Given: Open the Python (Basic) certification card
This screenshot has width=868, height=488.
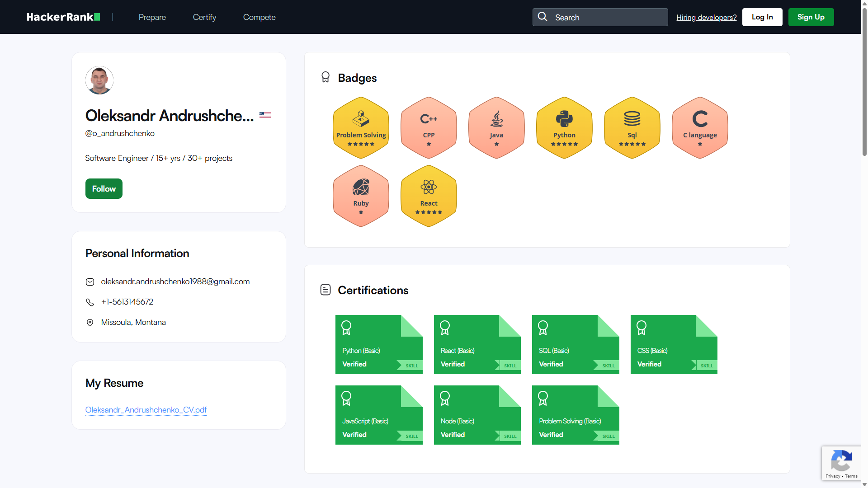Looking at the screenshot, I should pyautogui.click(x=379, y=344).
